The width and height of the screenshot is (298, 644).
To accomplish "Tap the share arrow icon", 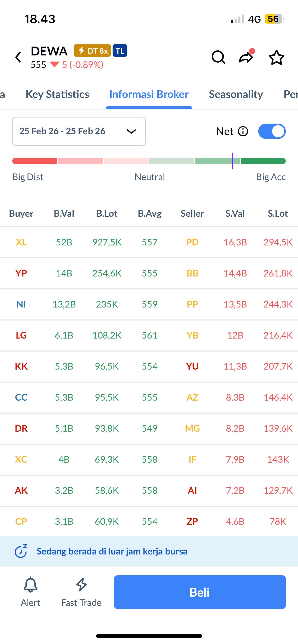I will [246, 57].
